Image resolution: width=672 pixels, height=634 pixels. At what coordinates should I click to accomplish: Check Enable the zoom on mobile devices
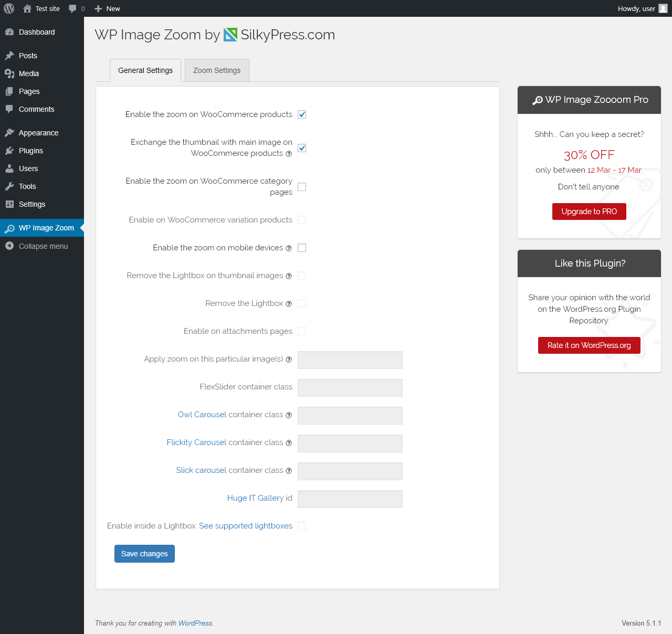click(302, 248)
